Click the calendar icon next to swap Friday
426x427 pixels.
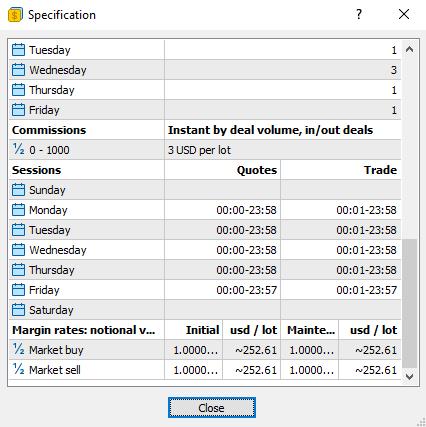coord(18,110)
